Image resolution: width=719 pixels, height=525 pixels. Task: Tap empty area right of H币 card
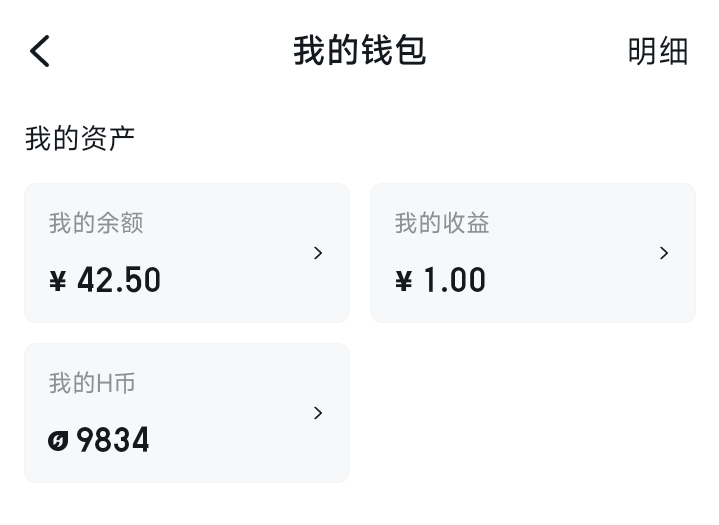click(533, 413)
